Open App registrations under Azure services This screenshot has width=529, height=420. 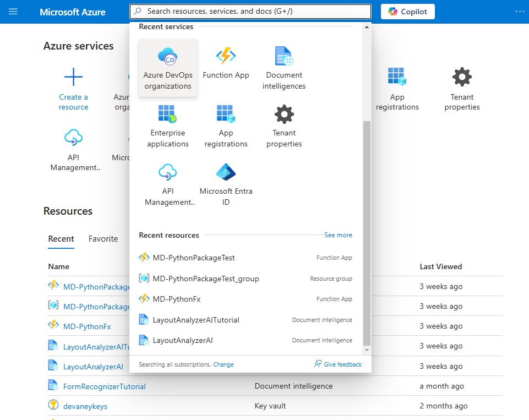[397, 89]
